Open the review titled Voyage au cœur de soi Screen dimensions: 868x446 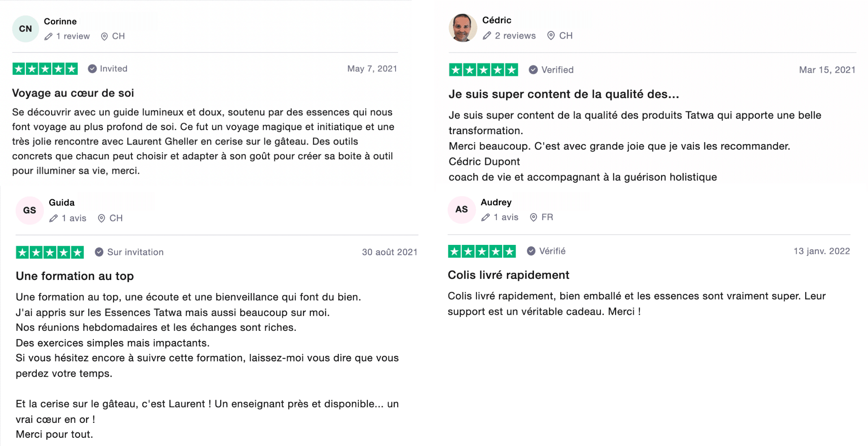(73, 93)
